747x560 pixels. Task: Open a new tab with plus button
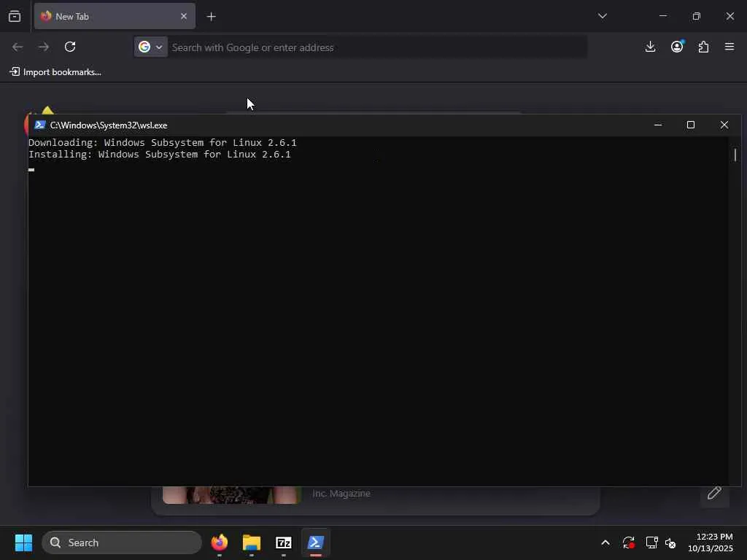point(211,17)
